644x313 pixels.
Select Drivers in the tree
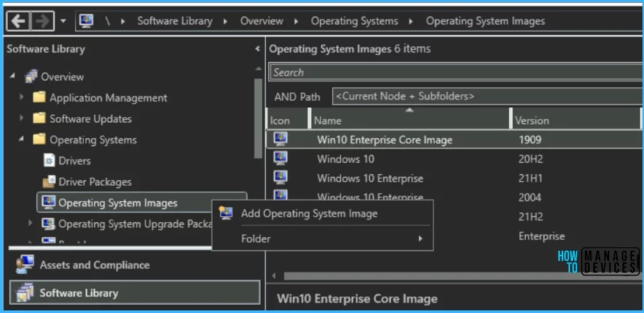[x=75, y=161]
